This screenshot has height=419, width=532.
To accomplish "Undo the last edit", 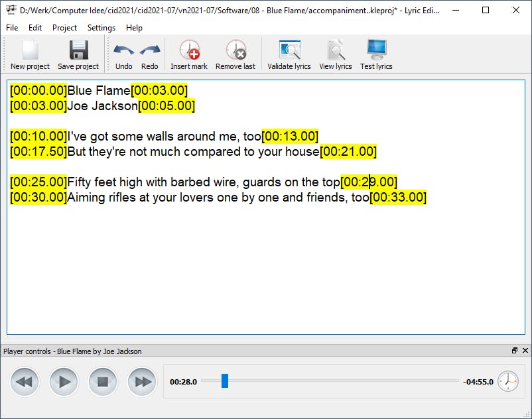I will [124, 54].
